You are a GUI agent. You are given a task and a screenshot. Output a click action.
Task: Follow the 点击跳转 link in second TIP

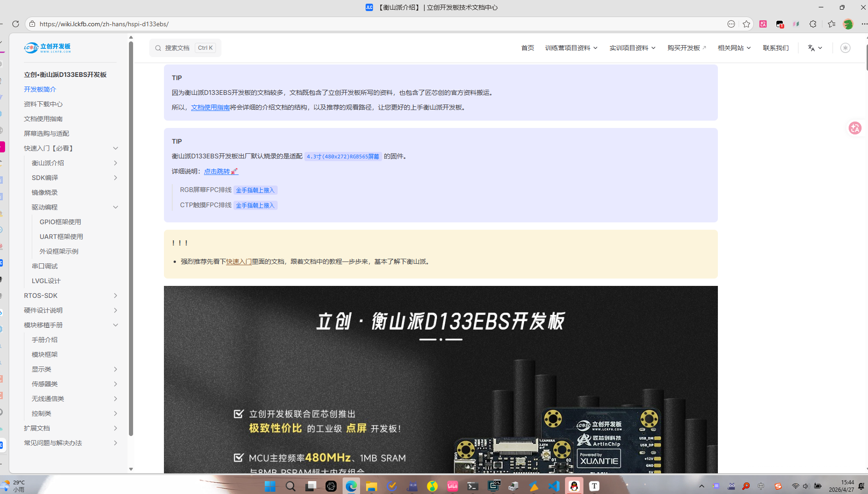pos(221,171)
